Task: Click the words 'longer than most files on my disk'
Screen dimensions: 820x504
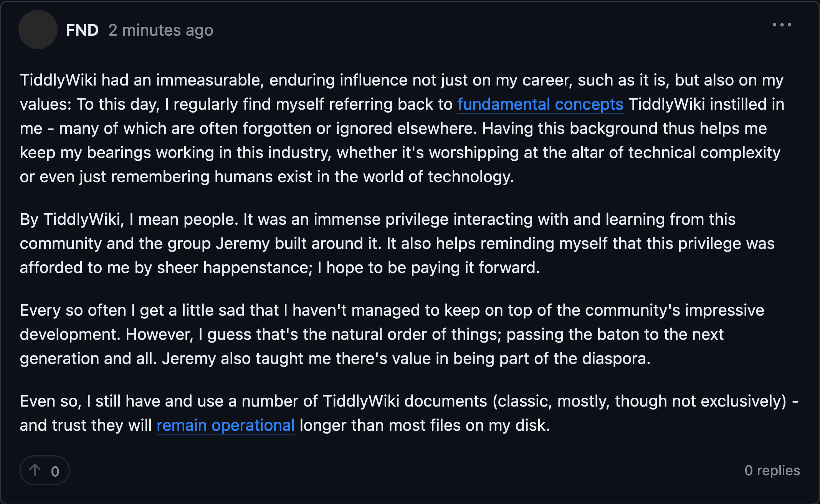Action: click(x=424, y=425)
